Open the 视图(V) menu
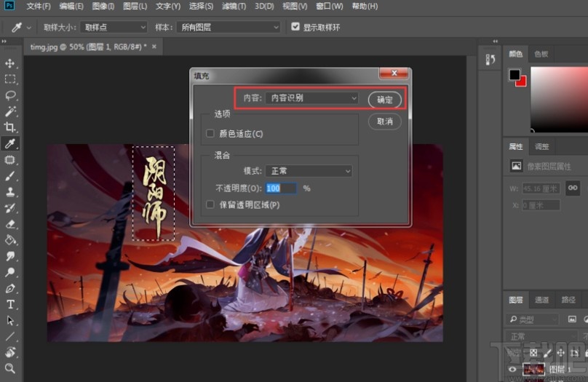Image resolution: width=588 pixels, height=382 pixels. 295,7
